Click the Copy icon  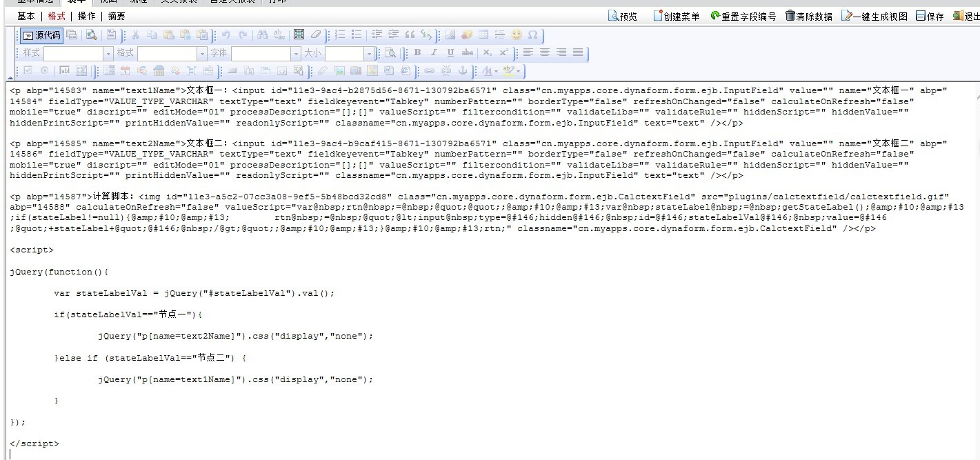point(152,35)
